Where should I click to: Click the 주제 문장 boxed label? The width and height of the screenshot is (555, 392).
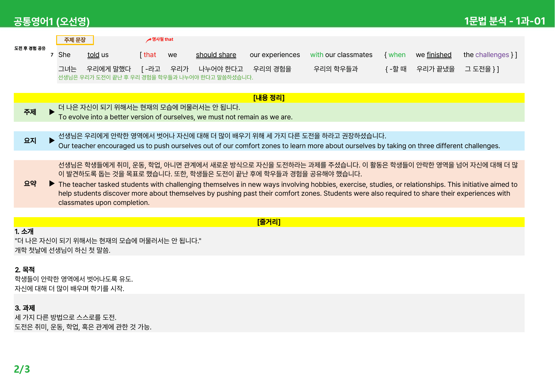click(75, 40)
